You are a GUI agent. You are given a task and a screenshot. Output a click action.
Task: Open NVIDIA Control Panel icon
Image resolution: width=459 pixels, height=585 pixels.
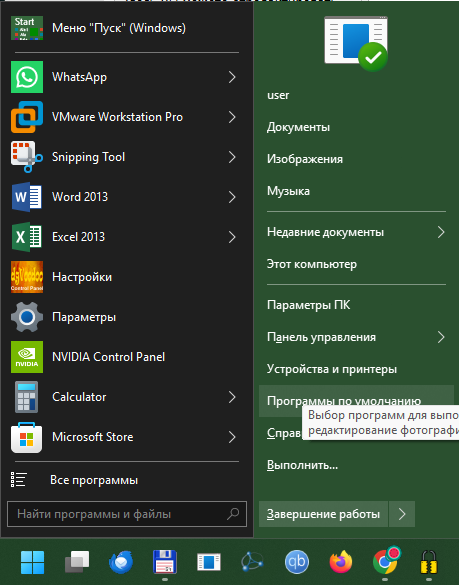[27, 357]
